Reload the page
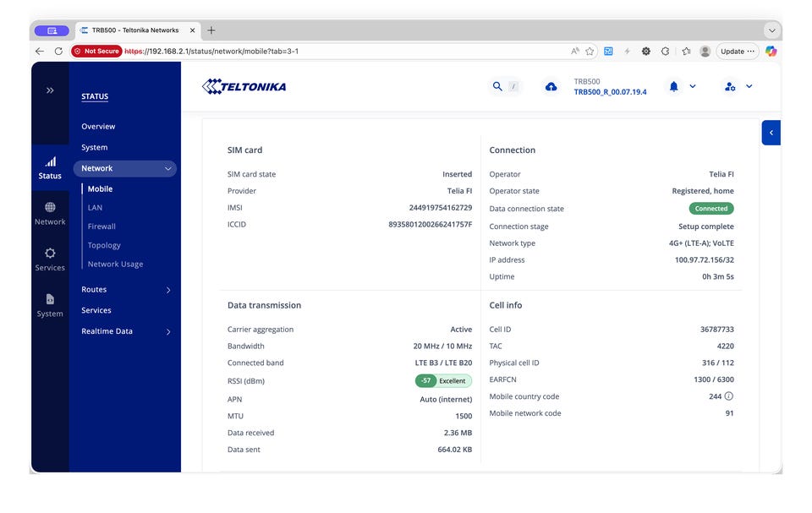812x513 pixels. pos(58,52)
